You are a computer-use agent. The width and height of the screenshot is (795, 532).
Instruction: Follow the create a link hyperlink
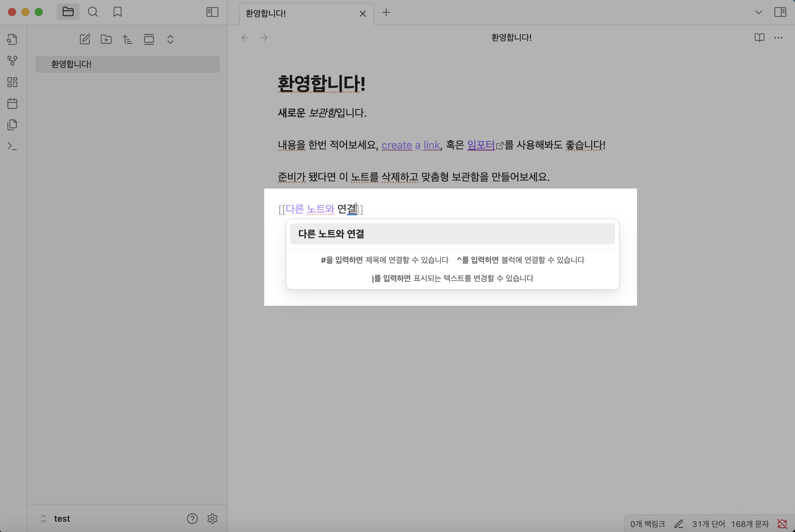pos(411,145)
